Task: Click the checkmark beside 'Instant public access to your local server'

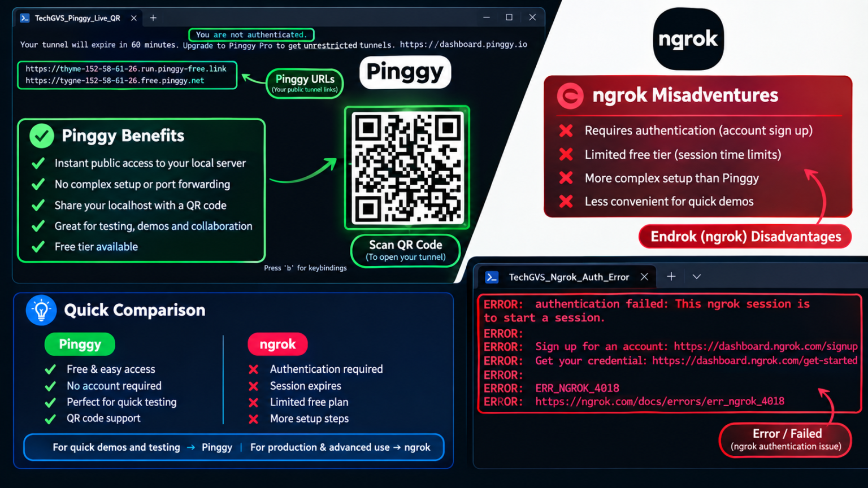Action: (38, 163)
